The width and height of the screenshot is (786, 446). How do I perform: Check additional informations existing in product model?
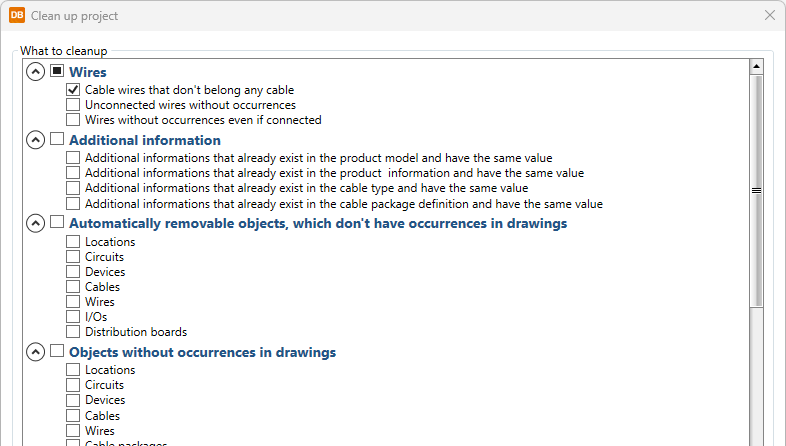pos(73,158)
